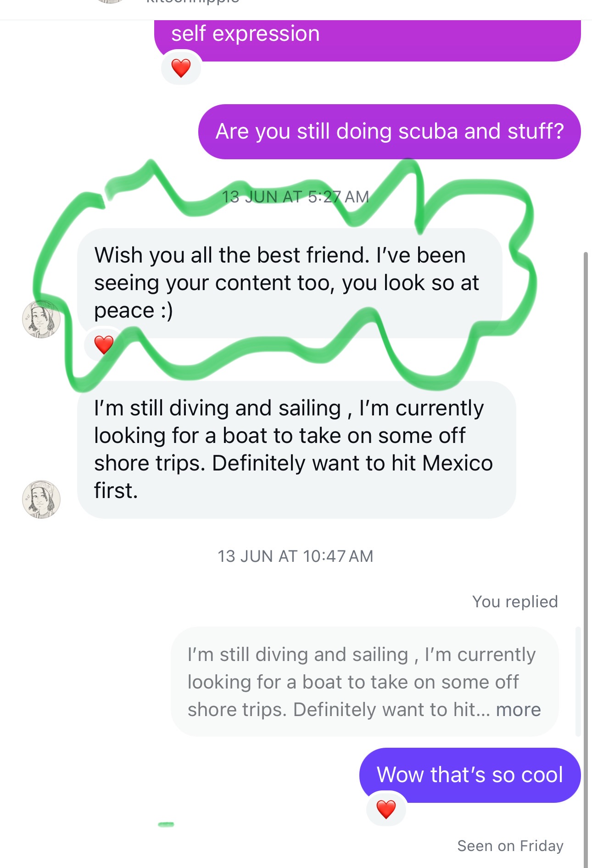Select the 'Wish you all the best friend' message
The height and width of the screenshot is (868, 592).
[x=290, y=283]
